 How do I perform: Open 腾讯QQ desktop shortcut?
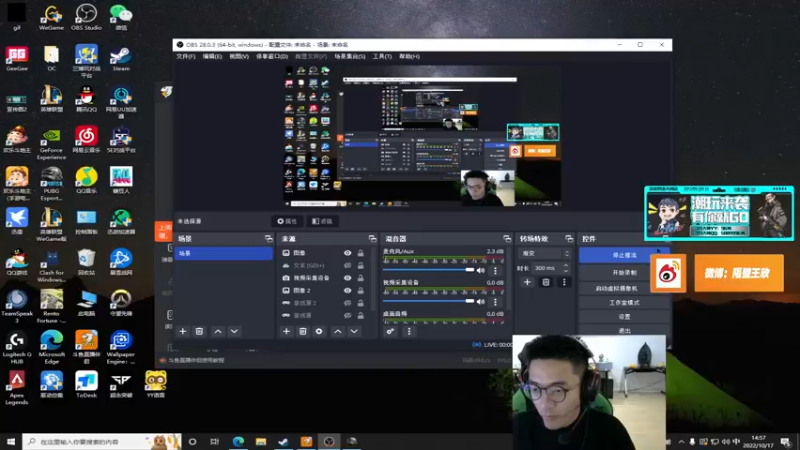(86, 99)
